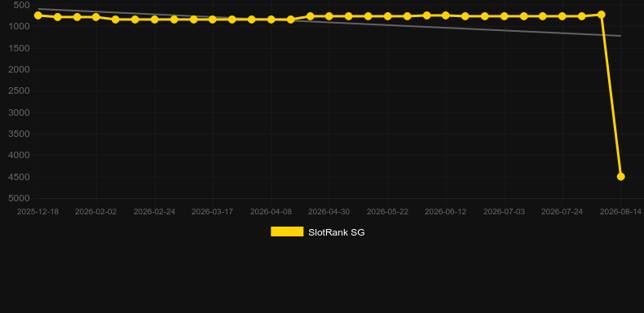This screenshot has height=313, width=644.
Task: Click the 2026-03-17 x-axis date label
Action: point(212,212)
